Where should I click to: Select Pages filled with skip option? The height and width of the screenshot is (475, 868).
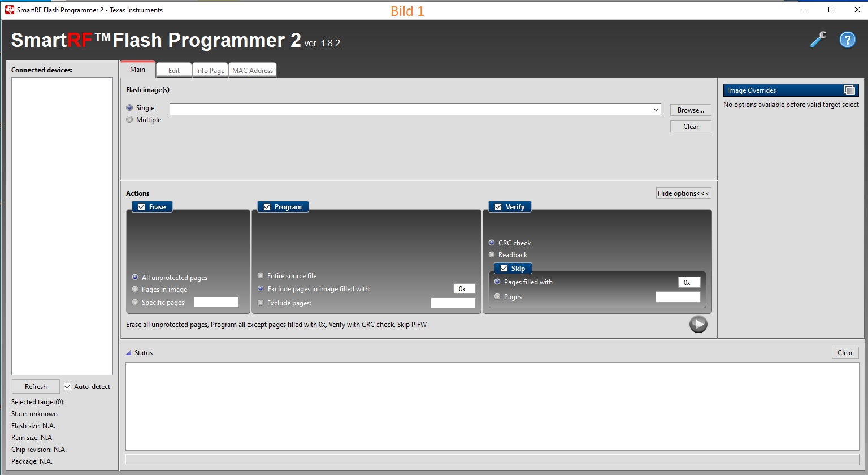pos(497,282)
